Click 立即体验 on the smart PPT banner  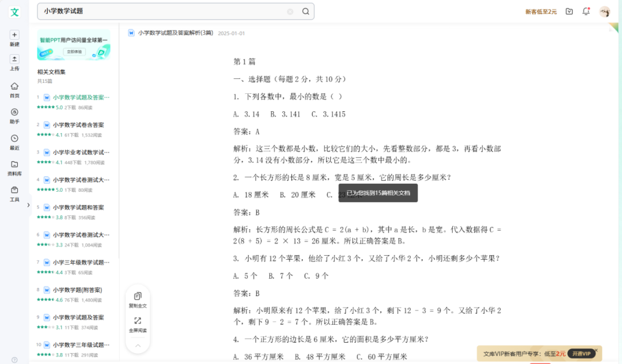click(74, 52)
